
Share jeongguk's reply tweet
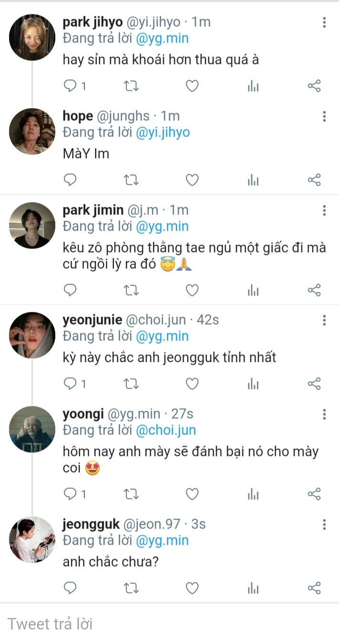click(314, 588)
